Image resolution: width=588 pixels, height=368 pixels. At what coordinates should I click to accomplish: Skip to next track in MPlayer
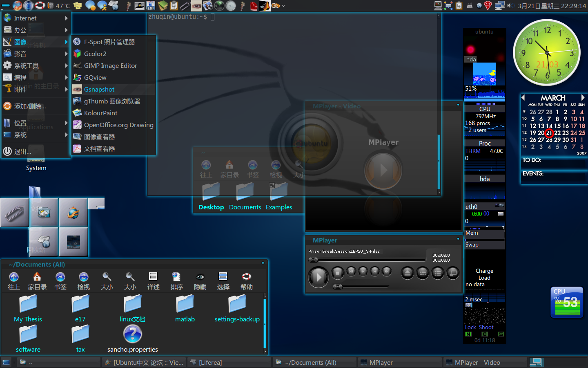click(387, 271)
